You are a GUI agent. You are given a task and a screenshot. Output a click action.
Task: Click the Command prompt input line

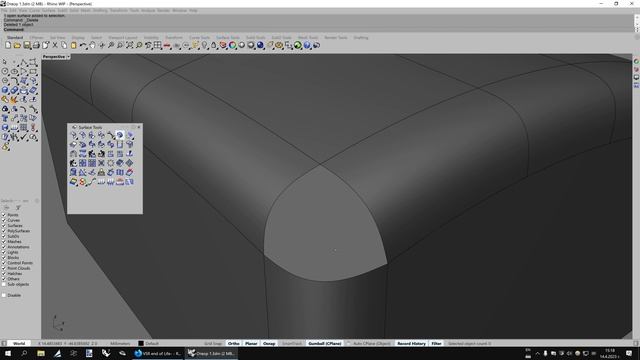point(318,30)
